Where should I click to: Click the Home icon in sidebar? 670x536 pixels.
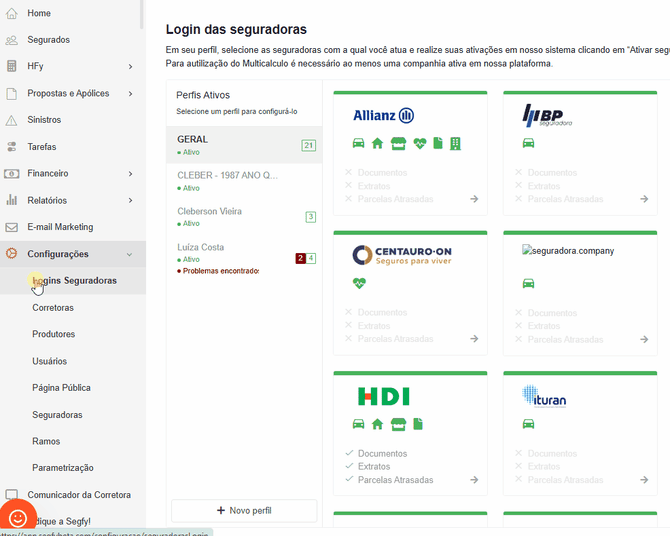click(12, 13)
